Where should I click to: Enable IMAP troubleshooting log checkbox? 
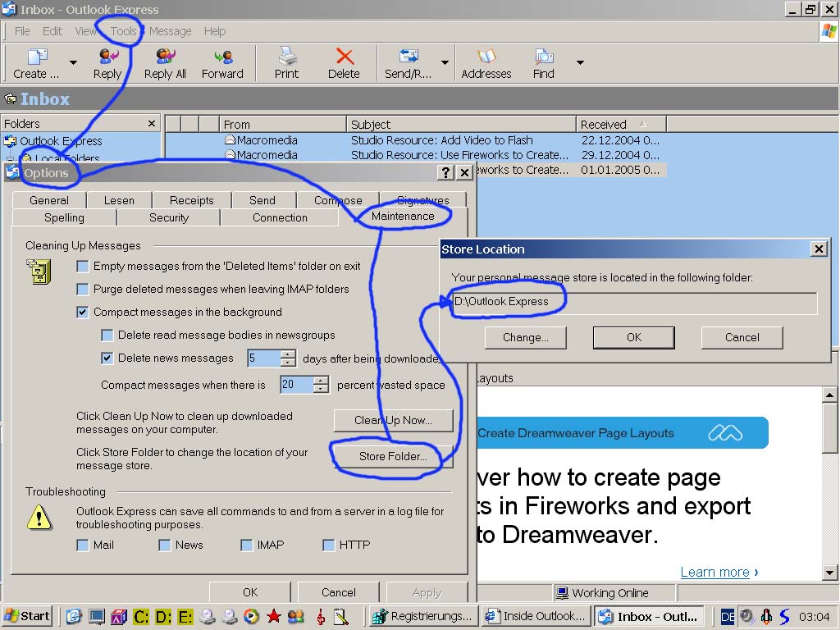[246, 546]
